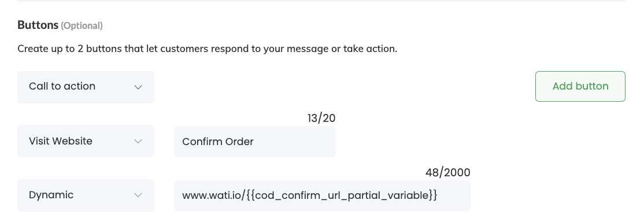Click the horizontal divider line above Buttons
The image size is (644, 222).
321,1
